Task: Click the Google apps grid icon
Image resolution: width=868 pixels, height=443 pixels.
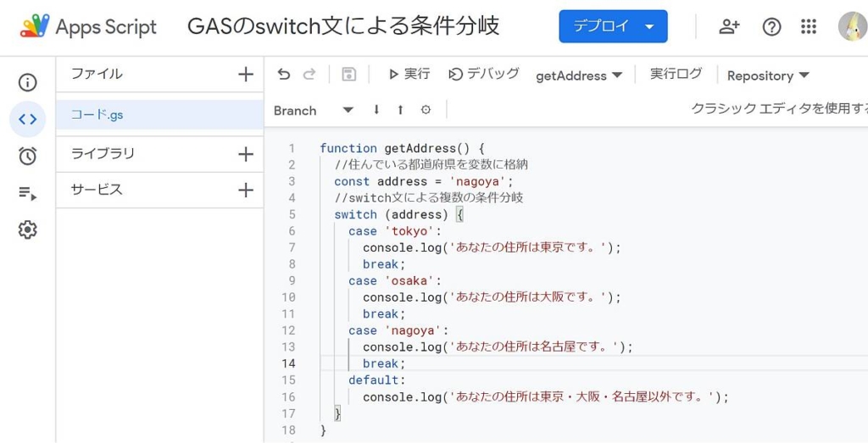Action: coord(809,27)
